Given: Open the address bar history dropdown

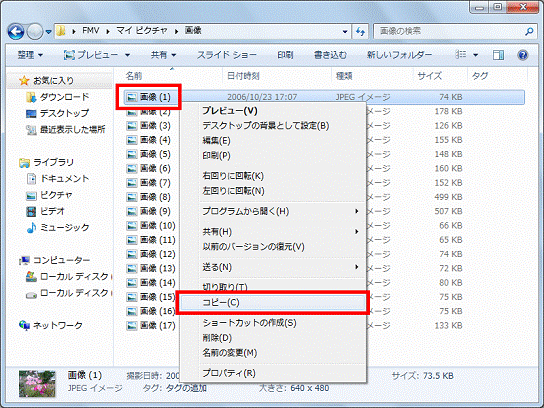Looking at the screenshot, I should pos(345,32).
